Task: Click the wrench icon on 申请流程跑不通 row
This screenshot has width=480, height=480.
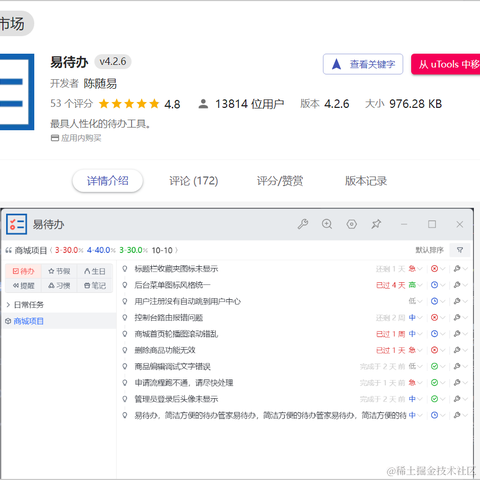Action: tap(457, 383)
